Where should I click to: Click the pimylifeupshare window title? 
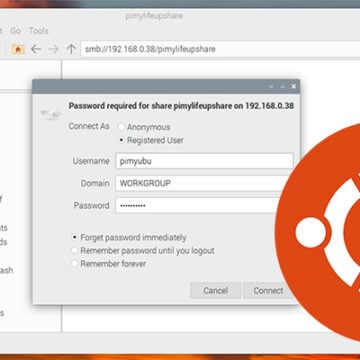click(x=154, y=16)
